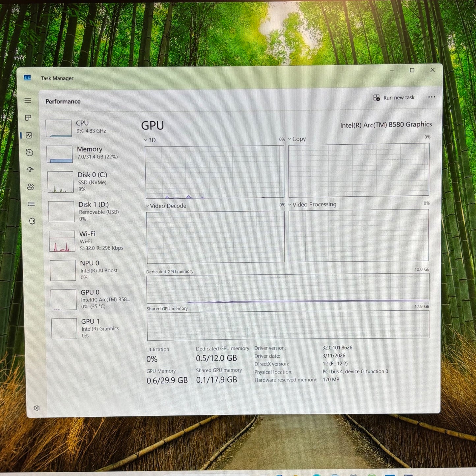This screenshot has height=476, width=476.
Task: Minimize the Task Manager window
Action: tap(392, 70)
